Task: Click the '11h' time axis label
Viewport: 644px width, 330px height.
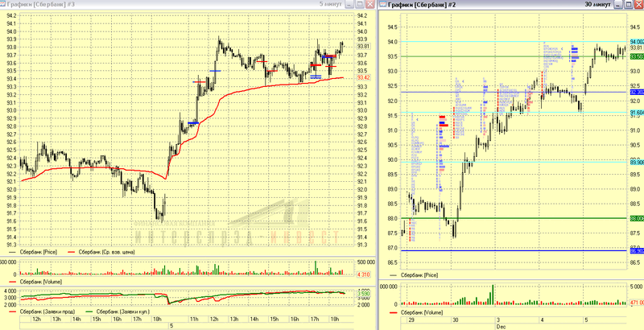Action: pos(193,319)
